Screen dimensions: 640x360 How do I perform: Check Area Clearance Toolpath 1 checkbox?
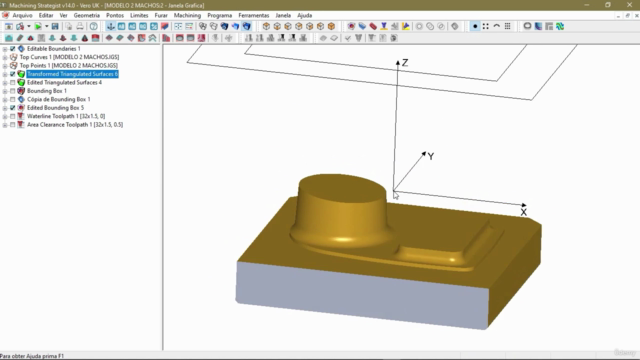[x=13, y=124]
